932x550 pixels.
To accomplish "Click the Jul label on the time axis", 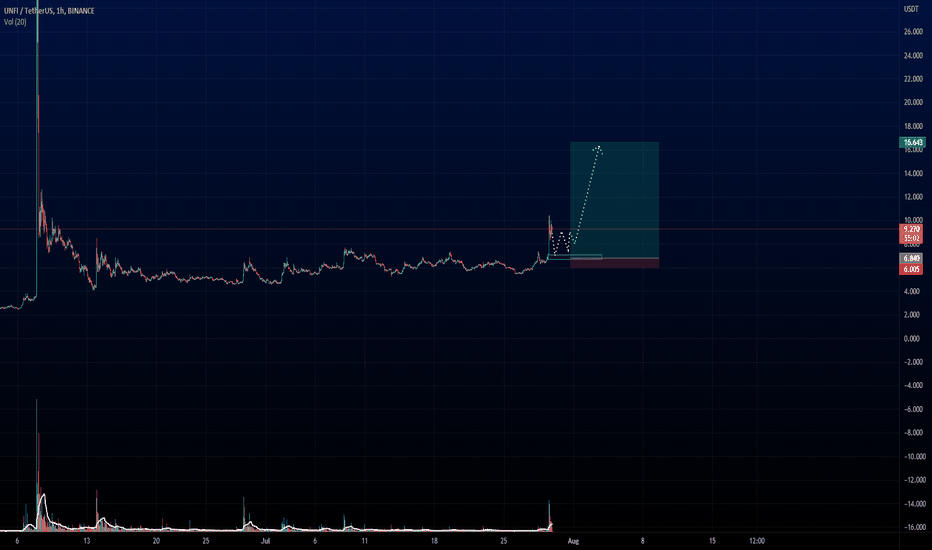I will pyautogui.click(x=266, y=541).
